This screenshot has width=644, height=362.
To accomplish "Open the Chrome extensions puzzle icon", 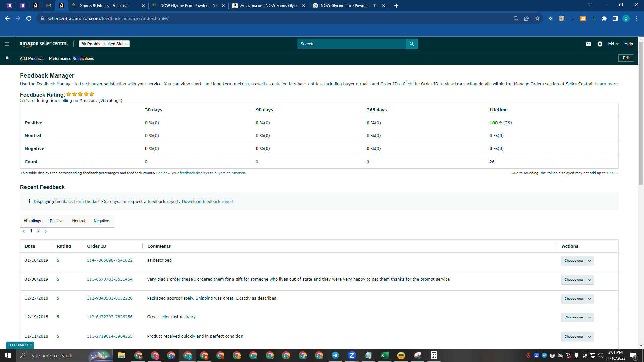I will pos(604,18).
